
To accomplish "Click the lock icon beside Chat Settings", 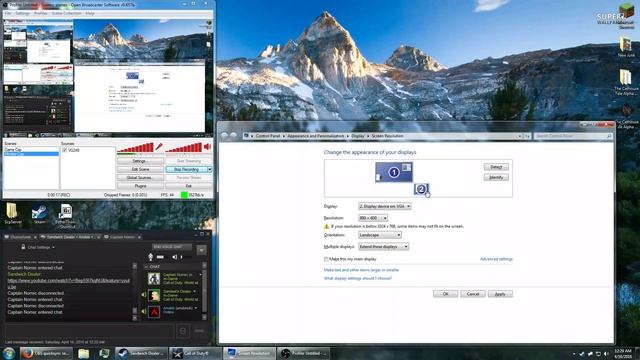I will coord(23,247).
